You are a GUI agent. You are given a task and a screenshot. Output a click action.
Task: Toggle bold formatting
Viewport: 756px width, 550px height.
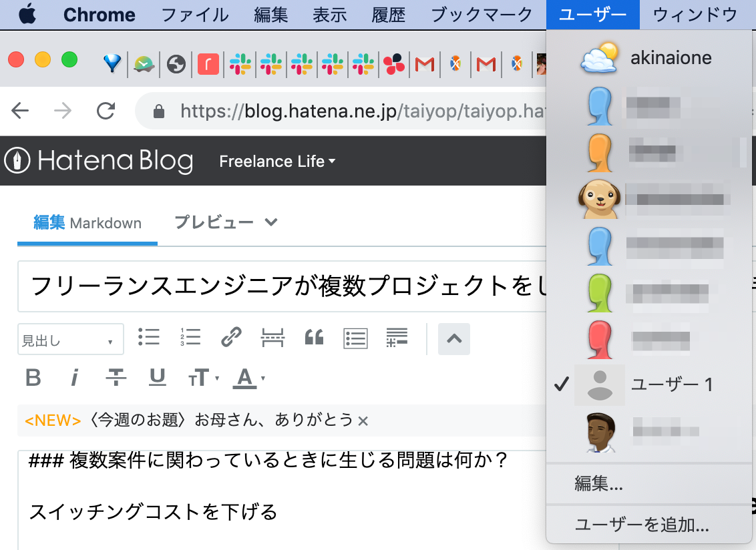(33, 378)
